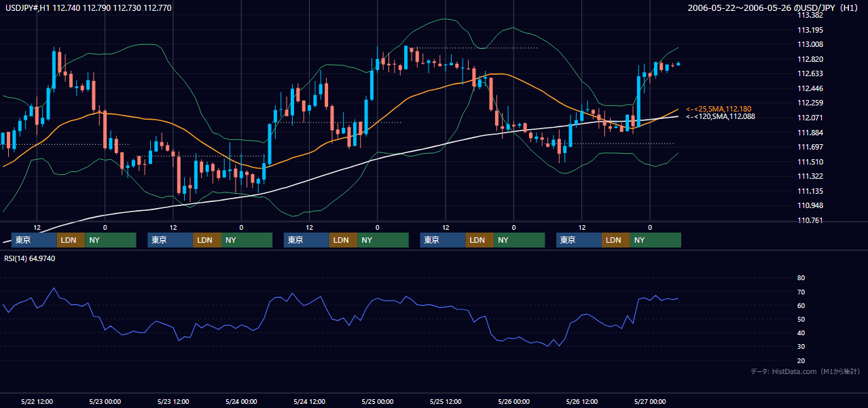Viewport: 868px width, 408px height.
Task: Click the RSI(14) 64.9740 indicator label
Action: click(x=30, y=258)
